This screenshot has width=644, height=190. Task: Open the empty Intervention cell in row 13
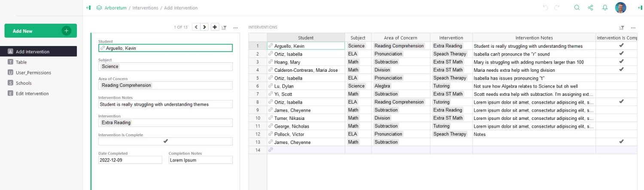click(451, 142)
